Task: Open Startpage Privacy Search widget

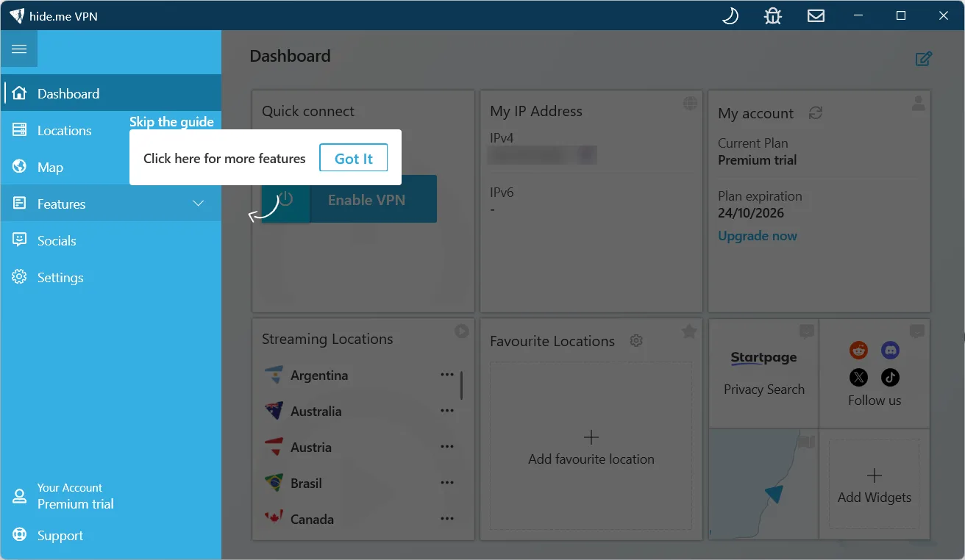Action: [x=763, y=375]
